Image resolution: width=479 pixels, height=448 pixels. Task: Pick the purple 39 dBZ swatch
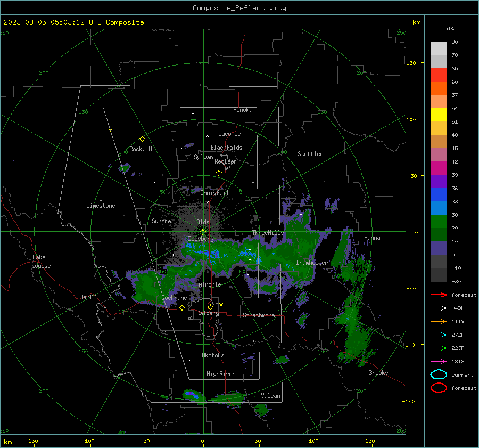point(439,181)
